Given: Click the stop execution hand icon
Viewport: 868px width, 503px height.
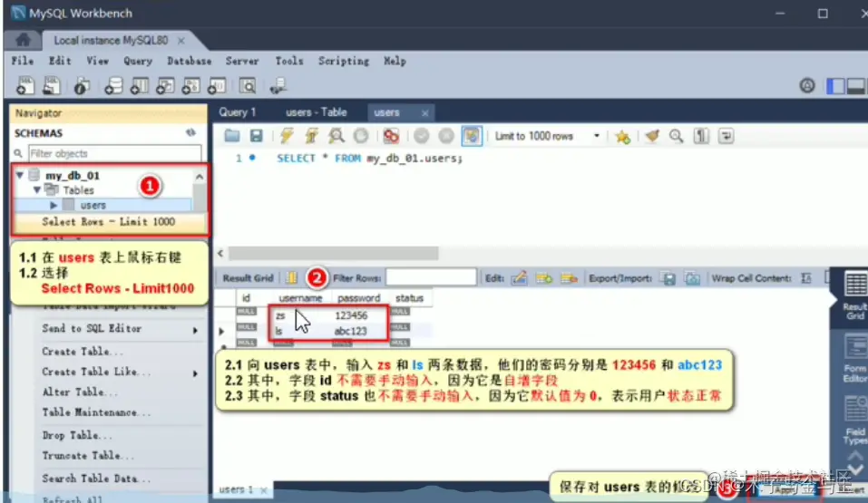Looking at the screenshot, I should pos(361,136).
